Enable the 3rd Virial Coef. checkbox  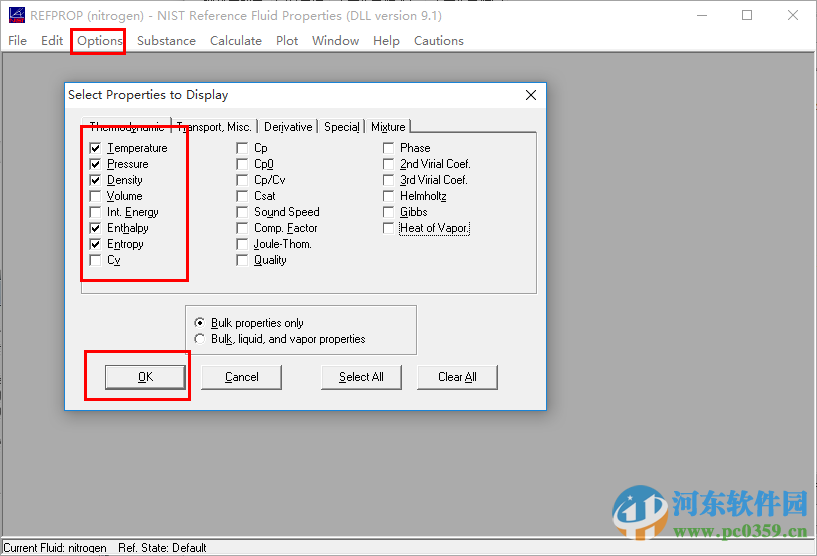point(388,180)
